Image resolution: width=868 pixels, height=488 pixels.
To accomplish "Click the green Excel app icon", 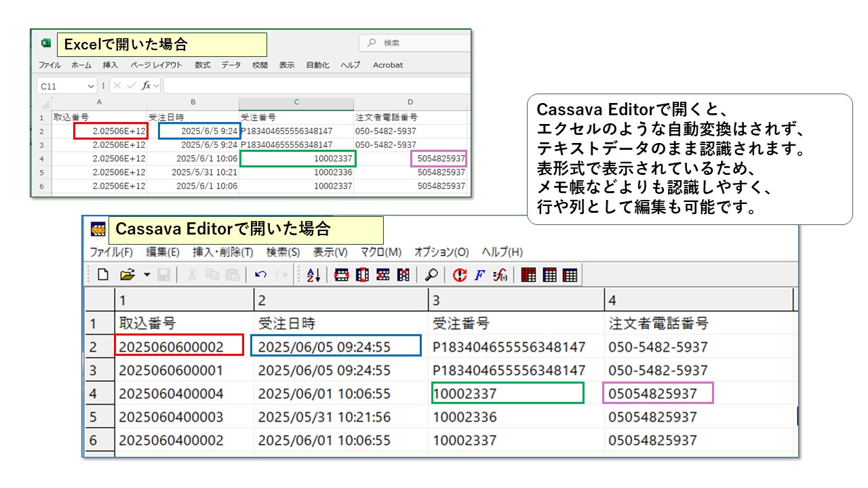I will (x=46, y=43).
